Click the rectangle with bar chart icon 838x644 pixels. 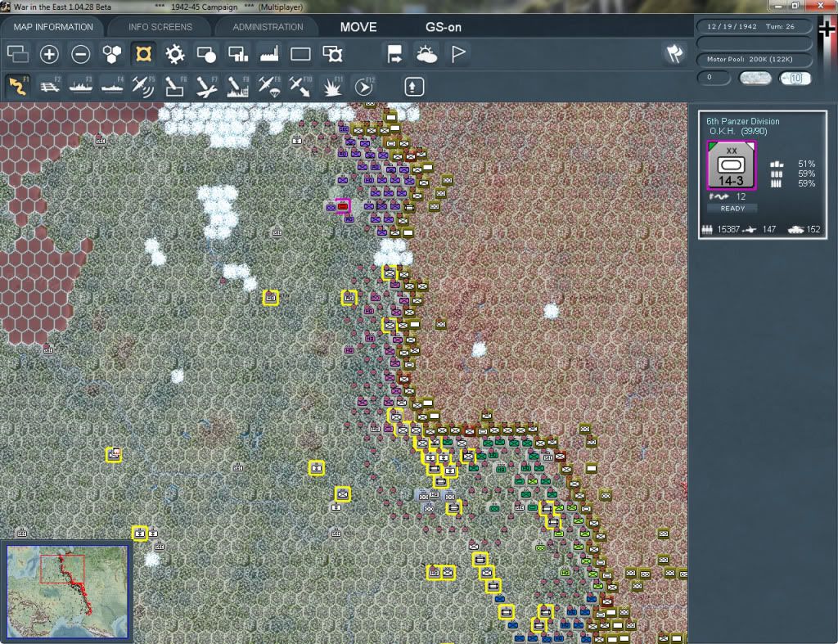coord(238,54)
